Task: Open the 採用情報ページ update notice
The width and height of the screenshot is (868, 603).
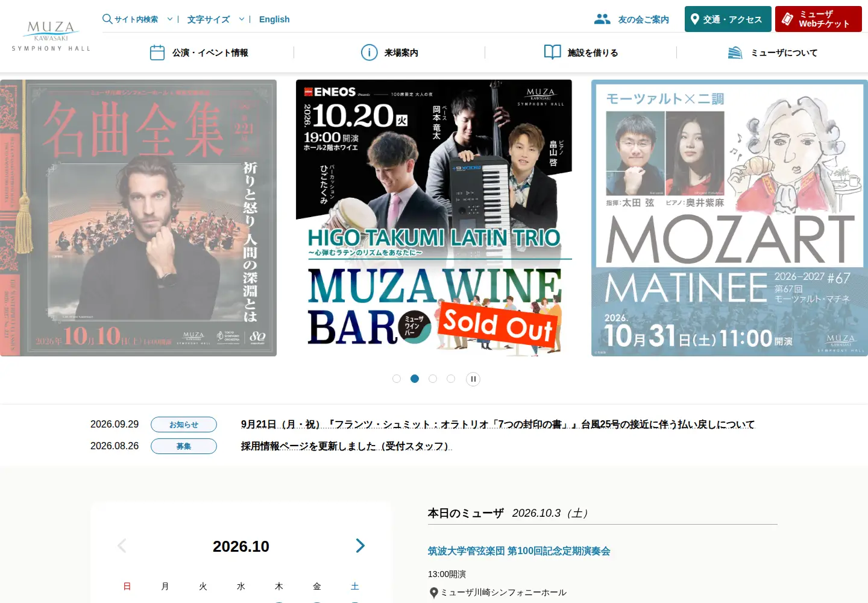Action: (346, 446)
